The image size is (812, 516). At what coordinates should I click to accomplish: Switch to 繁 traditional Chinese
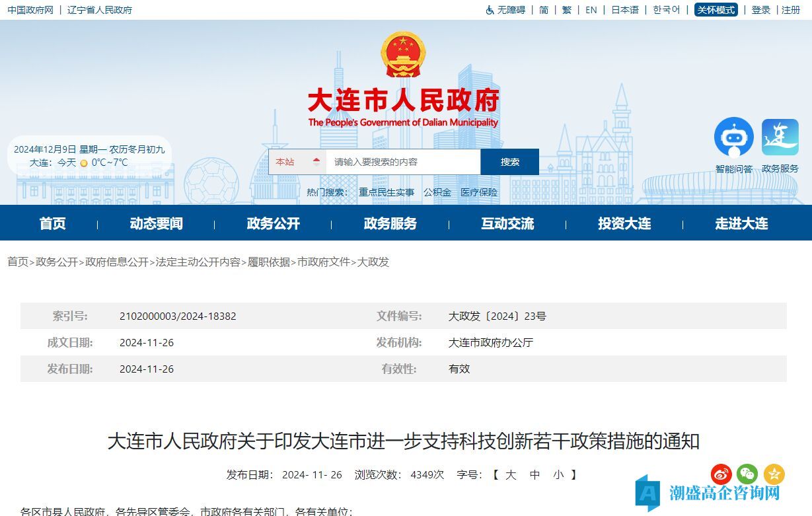click(567, 10)
